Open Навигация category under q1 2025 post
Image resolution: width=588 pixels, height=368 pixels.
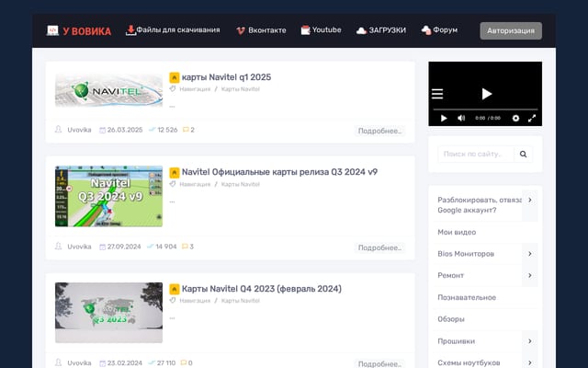tap(195, 89)
